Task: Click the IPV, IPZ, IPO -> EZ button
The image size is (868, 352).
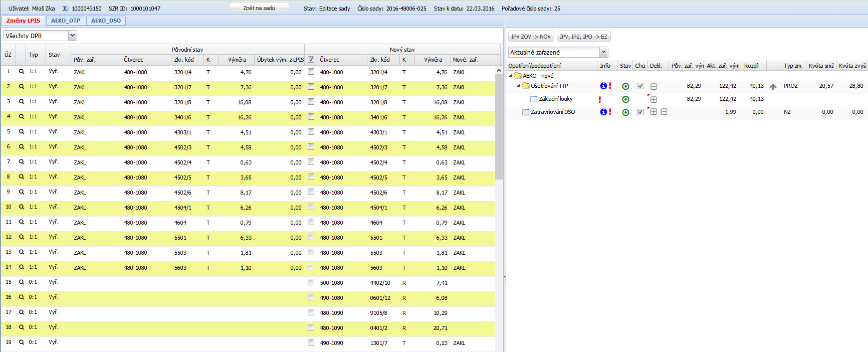Action: point(583,37)
